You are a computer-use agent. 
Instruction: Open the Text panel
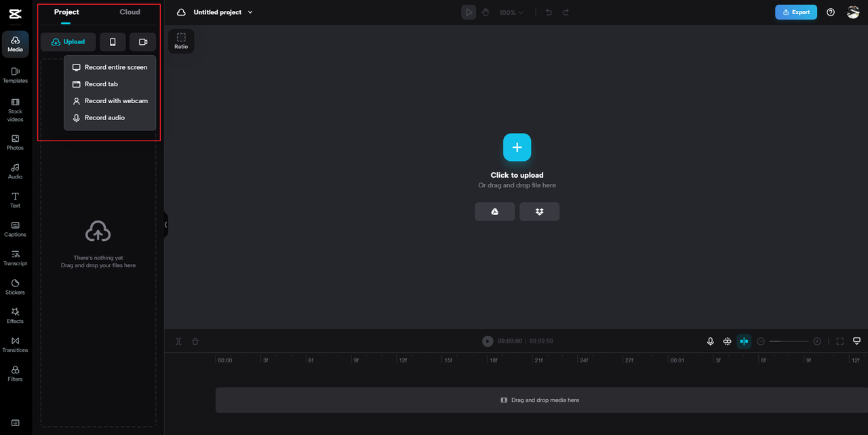[15, 200]
